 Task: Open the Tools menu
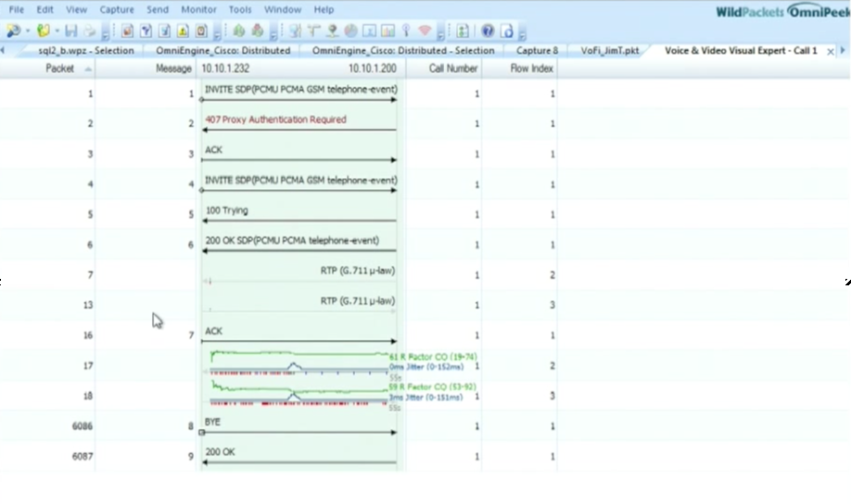(240, 10)
